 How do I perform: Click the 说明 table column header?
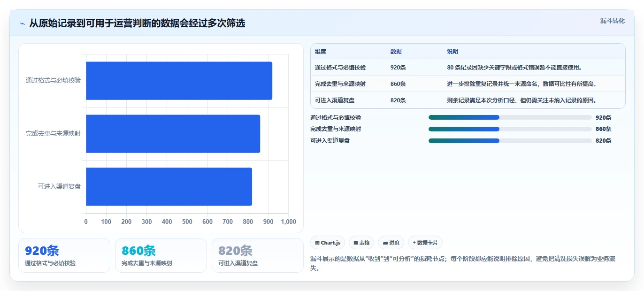452,52
